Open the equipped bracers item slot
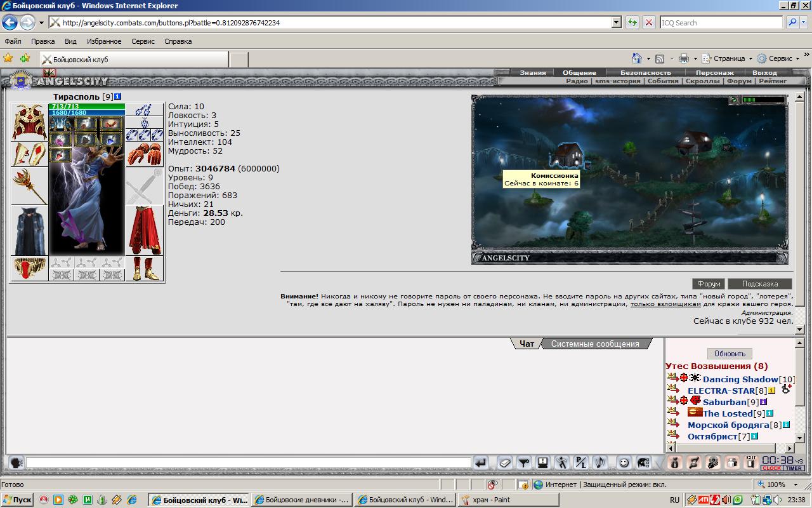Screen dimensions: 812x508 (29, 154)
